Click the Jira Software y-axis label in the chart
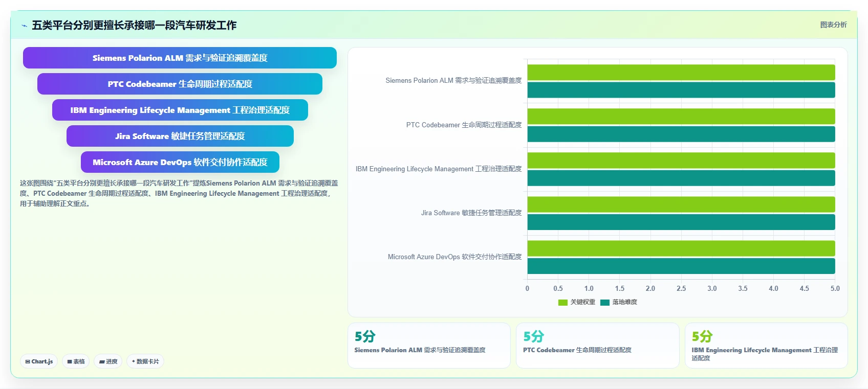This screenshot has width=868, height=389. (x=471, y=213)
